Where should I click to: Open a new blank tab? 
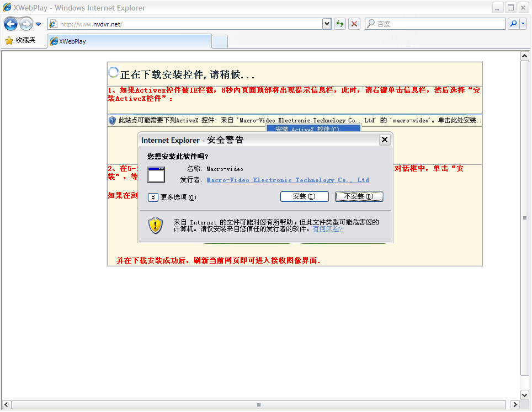tap(220, 41)
